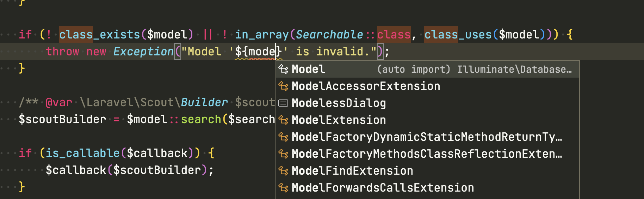
Task: Click the in_array function name
Action: tap(262, 35)
